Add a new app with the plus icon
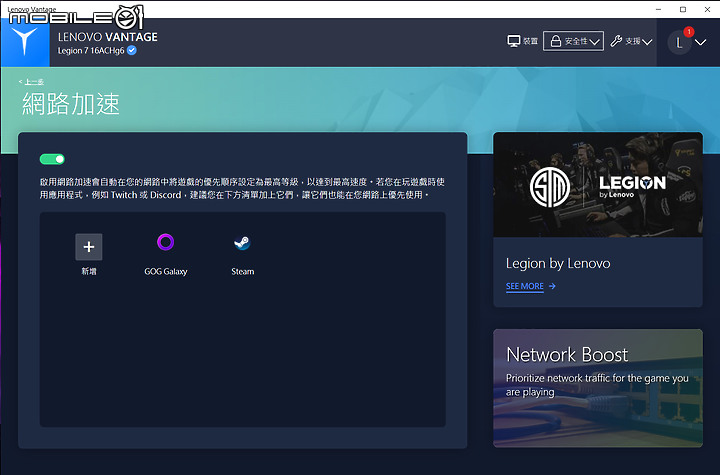 coord(89,247)
